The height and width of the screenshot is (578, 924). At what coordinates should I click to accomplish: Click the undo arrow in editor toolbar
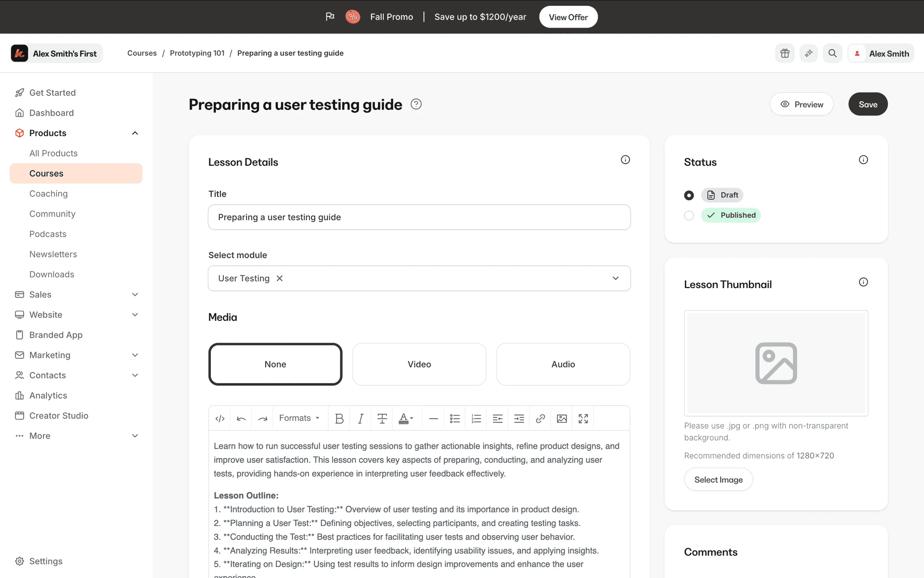click(241, 419)
